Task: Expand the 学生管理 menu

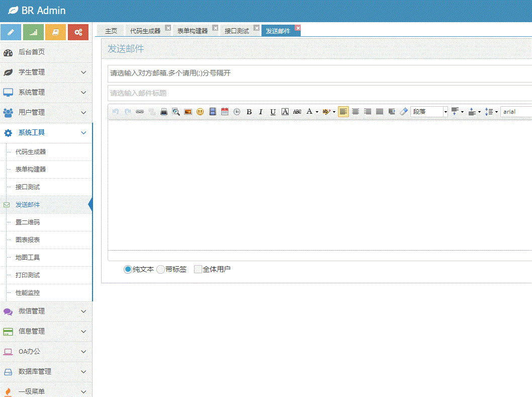Action: pos(46,72)
